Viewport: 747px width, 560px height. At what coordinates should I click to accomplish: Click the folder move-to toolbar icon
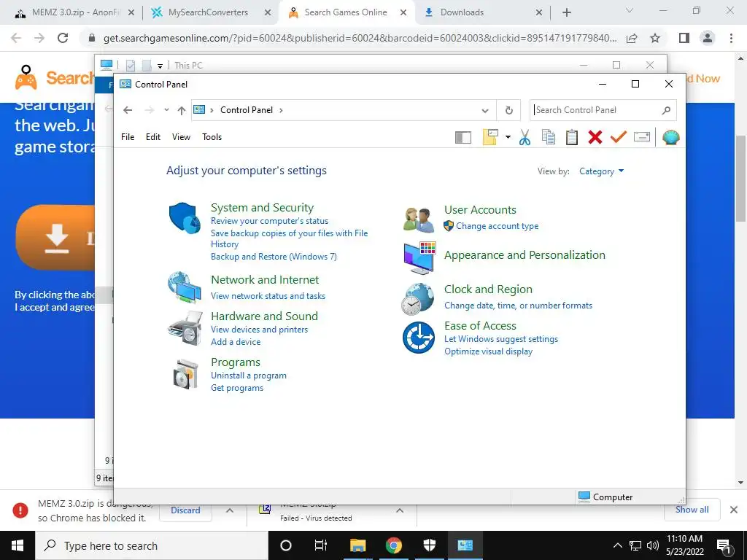(x=490, y=137)
